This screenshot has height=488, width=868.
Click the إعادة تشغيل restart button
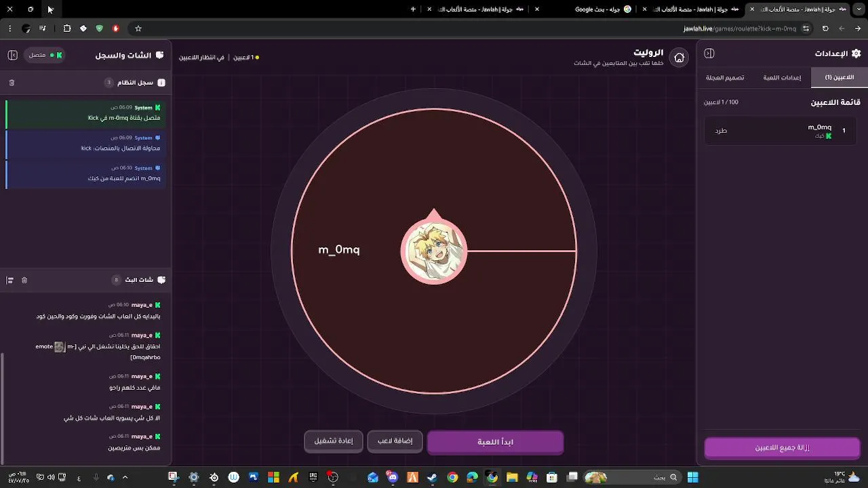334,441
